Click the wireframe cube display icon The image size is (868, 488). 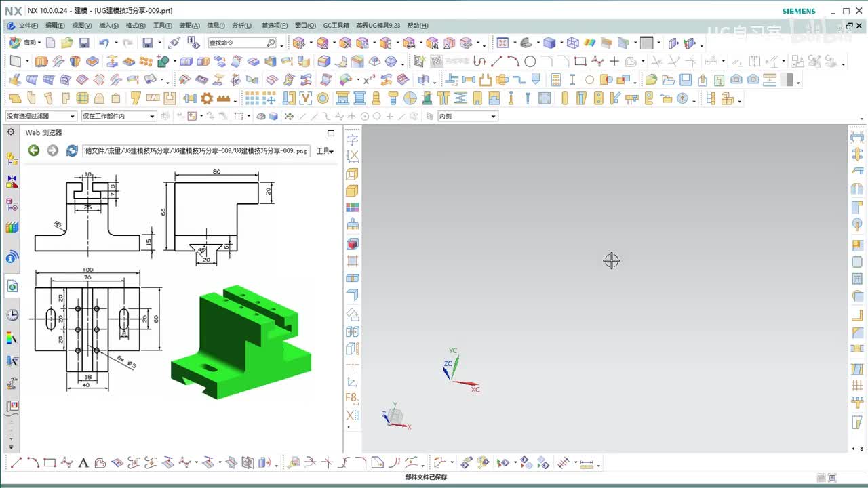(573, 43)
